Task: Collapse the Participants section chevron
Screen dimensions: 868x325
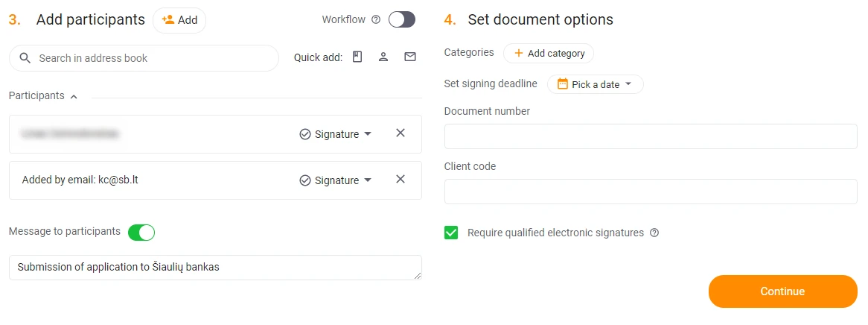Action: tap(74, 96)
